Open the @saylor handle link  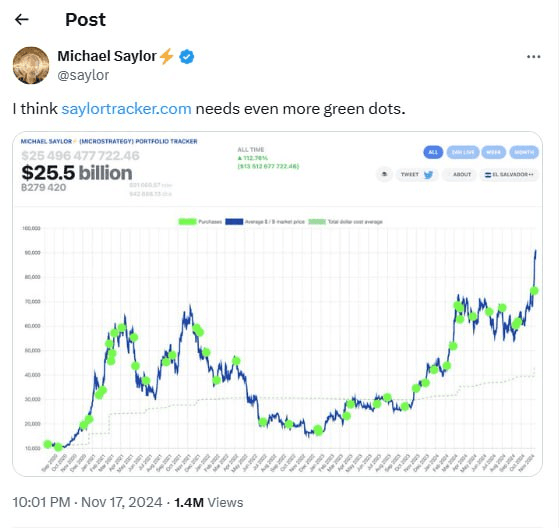pyautogui.click(x=83, y=75)
